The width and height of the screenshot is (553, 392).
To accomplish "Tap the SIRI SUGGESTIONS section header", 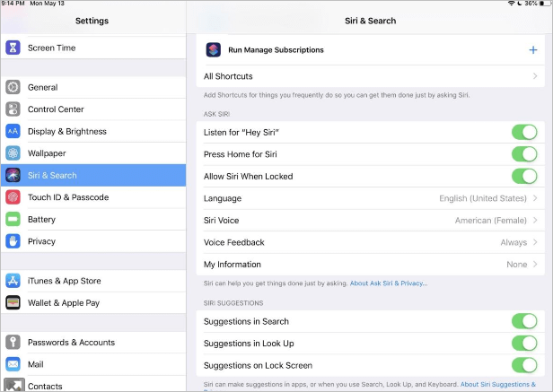I will click(x=233, y=303).
